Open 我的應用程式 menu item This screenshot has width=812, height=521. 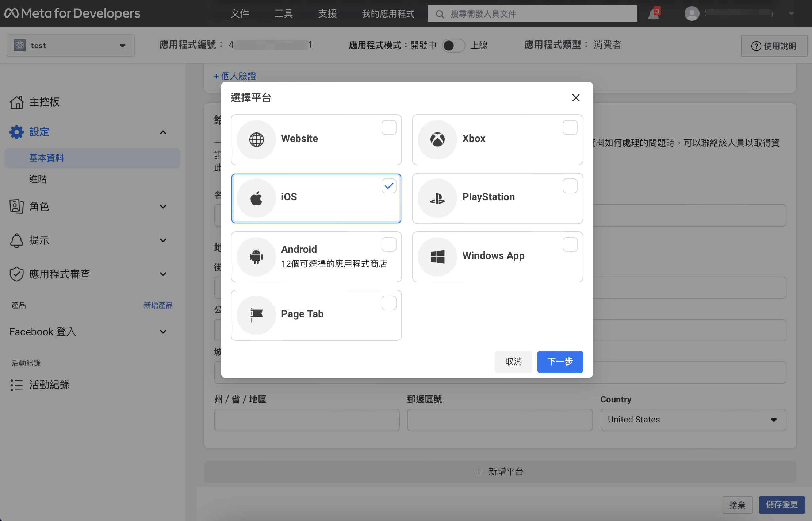tap(388, 14)
